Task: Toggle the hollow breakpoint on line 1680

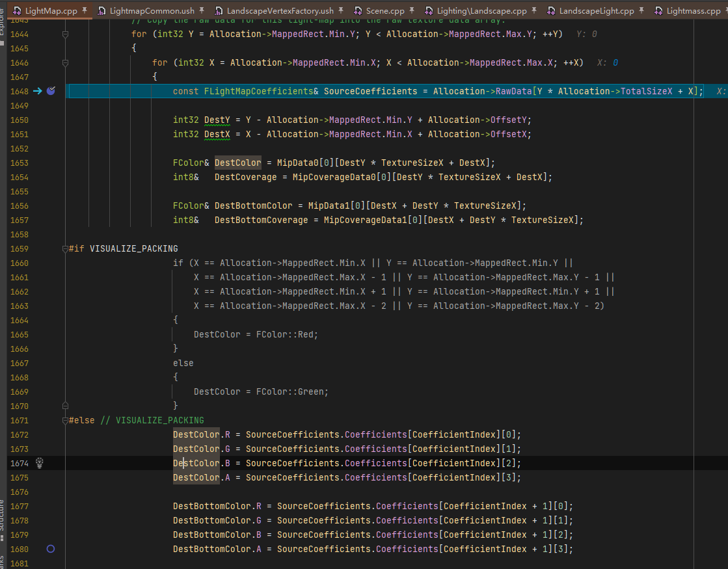Action: coord(51,549)
